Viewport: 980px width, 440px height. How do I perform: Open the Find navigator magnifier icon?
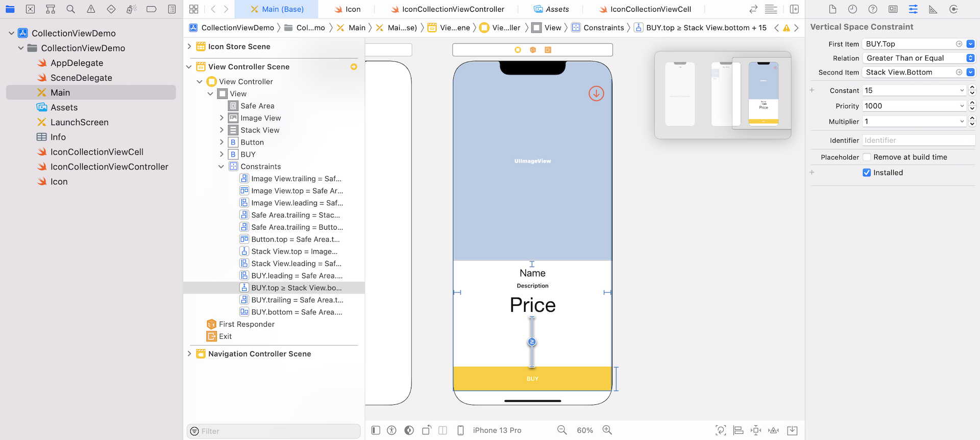click(x=70, y=9)
